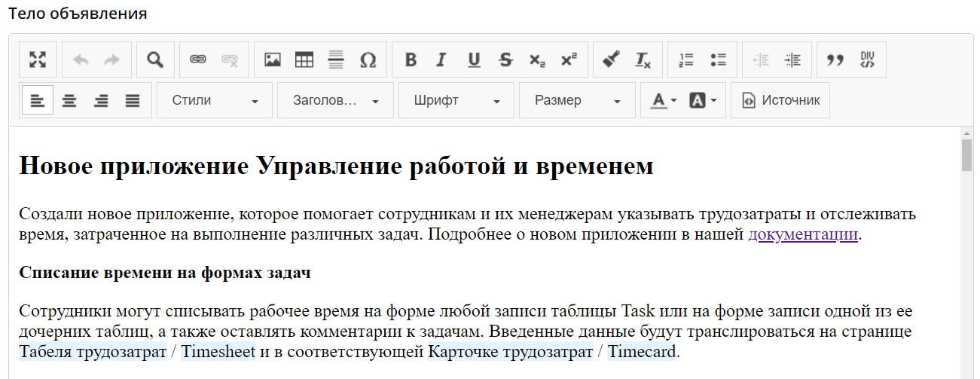Insert a special character (Omega icon)
This screenshot has height=379, width=980.
click(x=368, y=60)
